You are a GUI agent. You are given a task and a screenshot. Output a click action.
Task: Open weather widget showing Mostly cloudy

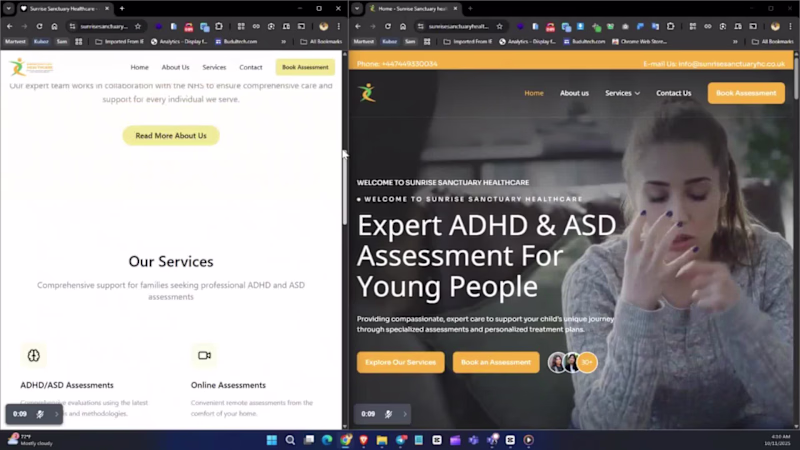(30, 440)
